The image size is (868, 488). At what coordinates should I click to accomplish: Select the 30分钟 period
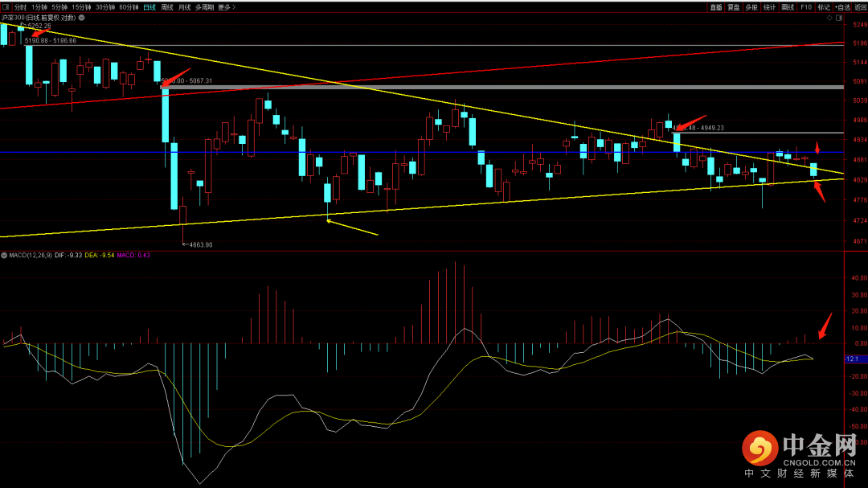(105, 7)
